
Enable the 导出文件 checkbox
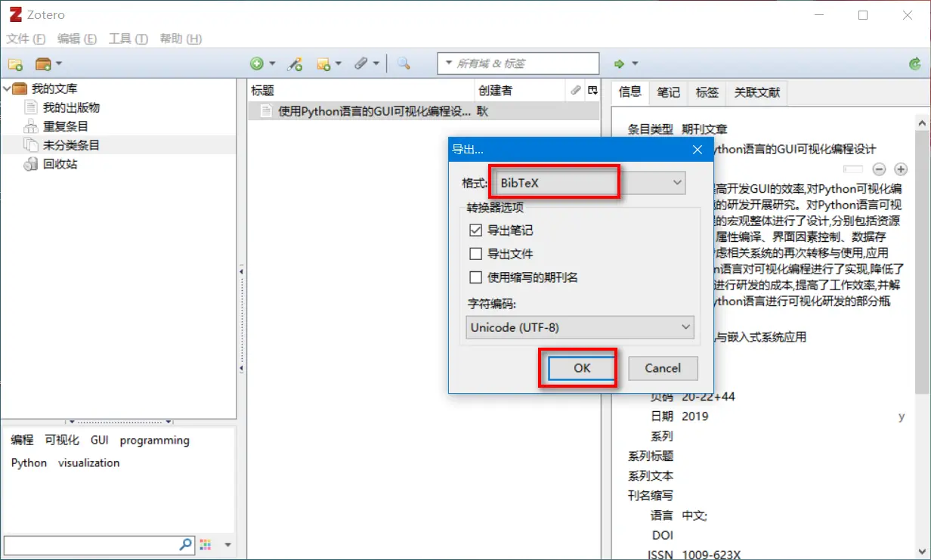point(475,254)
